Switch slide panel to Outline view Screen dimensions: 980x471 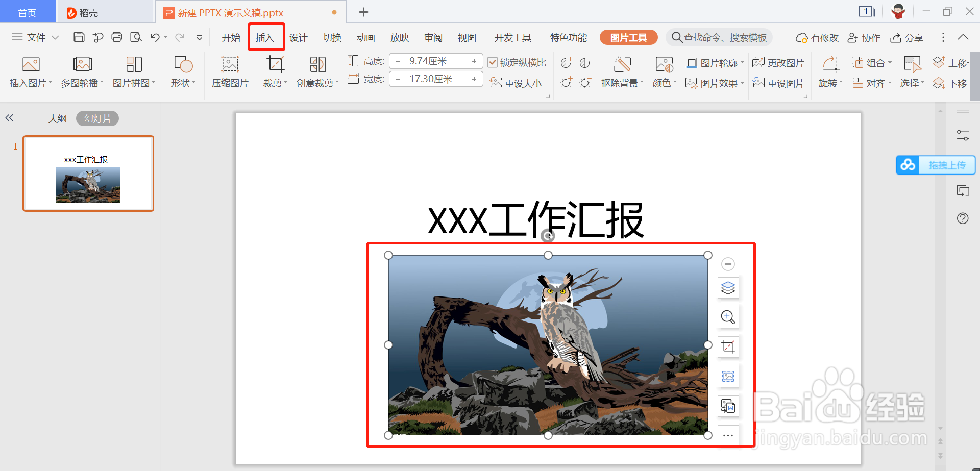tap(58, 119)
